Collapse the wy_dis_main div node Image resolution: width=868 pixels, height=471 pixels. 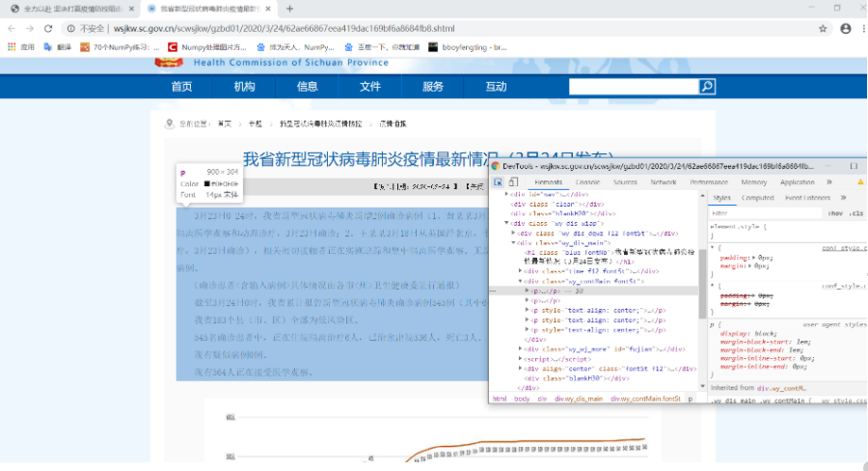513,242
